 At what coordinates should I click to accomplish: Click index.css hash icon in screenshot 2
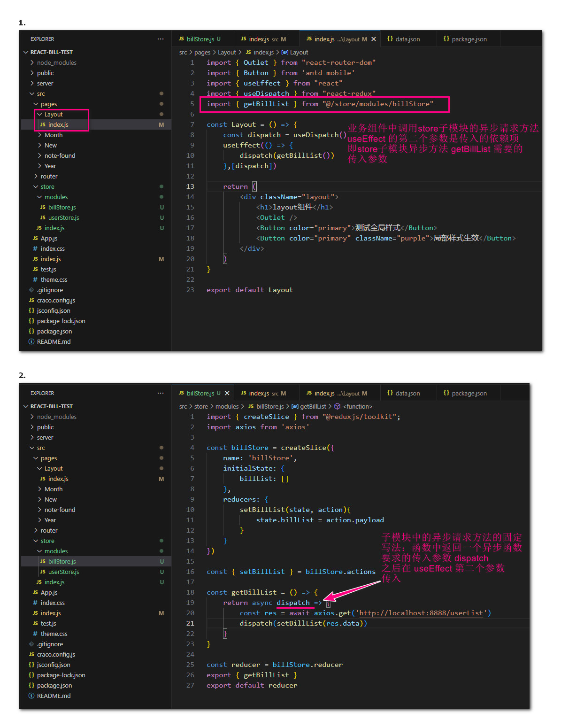click(35, 603)
